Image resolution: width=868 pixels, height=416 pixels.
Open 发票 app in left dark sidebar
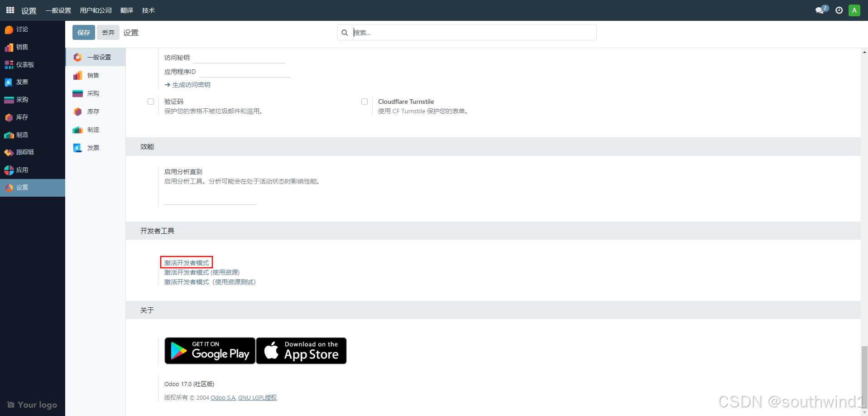pyautogui.click(x=33, y=82)
